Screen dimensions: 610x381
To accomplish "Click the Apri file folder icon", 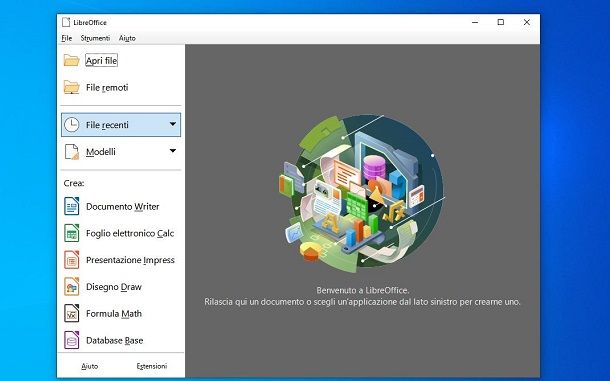I will point(72,60).
